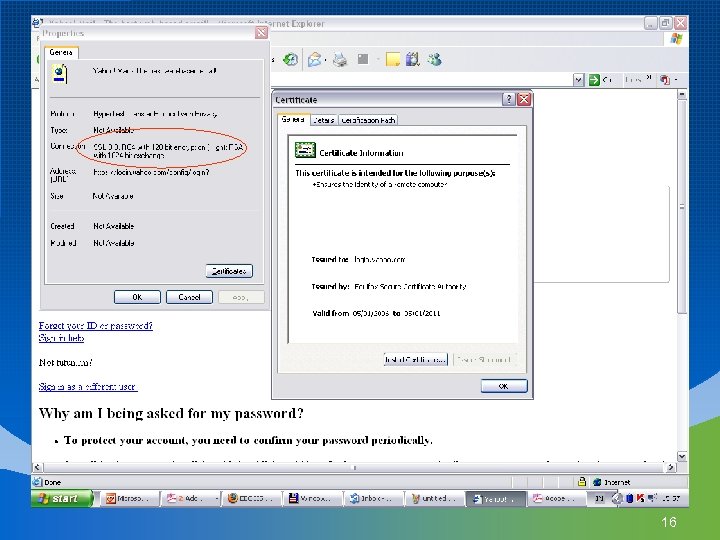Open the Forgot your ID or password link
The image size is (720, 540).
click(96, 326)
